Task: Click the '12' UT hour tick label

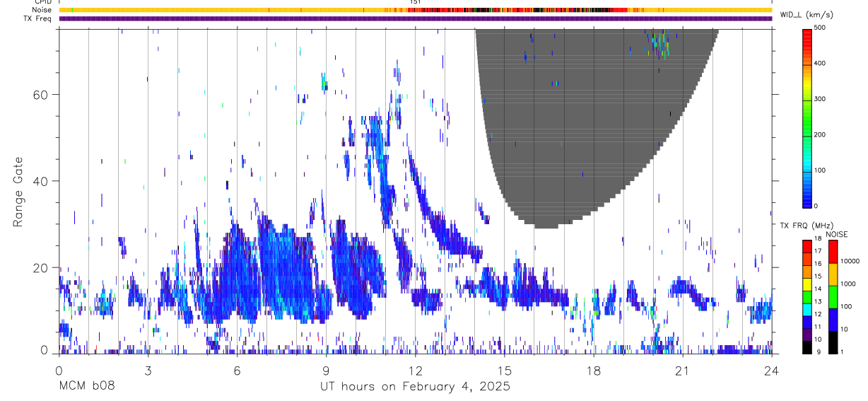Action: [416, 371]
